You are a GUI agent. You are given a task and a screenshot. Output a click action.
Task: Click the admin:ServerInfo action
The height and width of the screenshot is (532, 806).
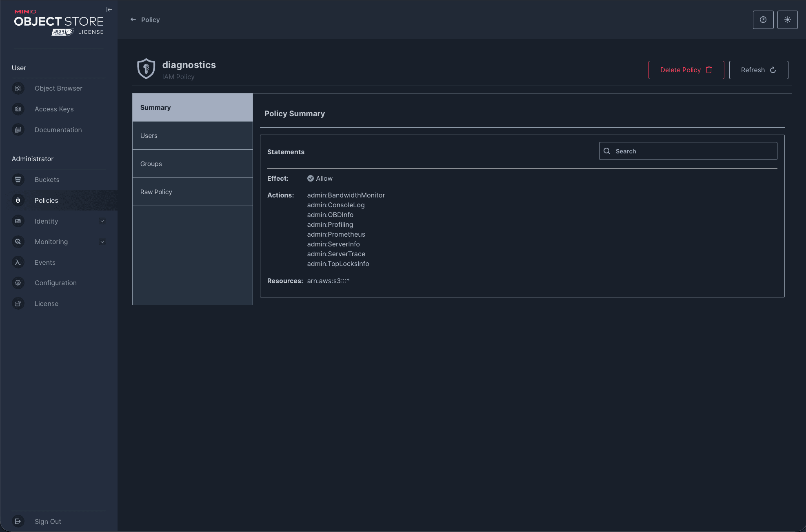(333, 244)
